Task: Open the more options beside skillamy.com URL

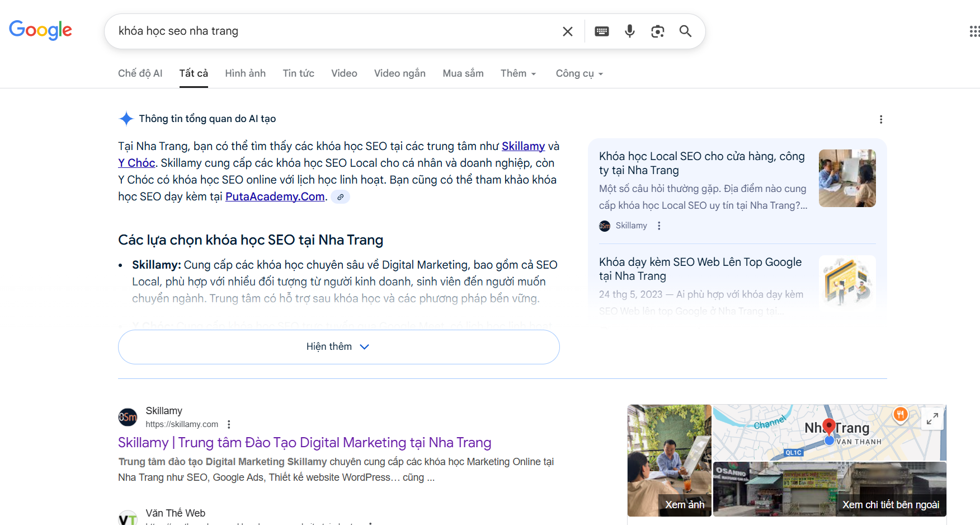Action: 229,424
